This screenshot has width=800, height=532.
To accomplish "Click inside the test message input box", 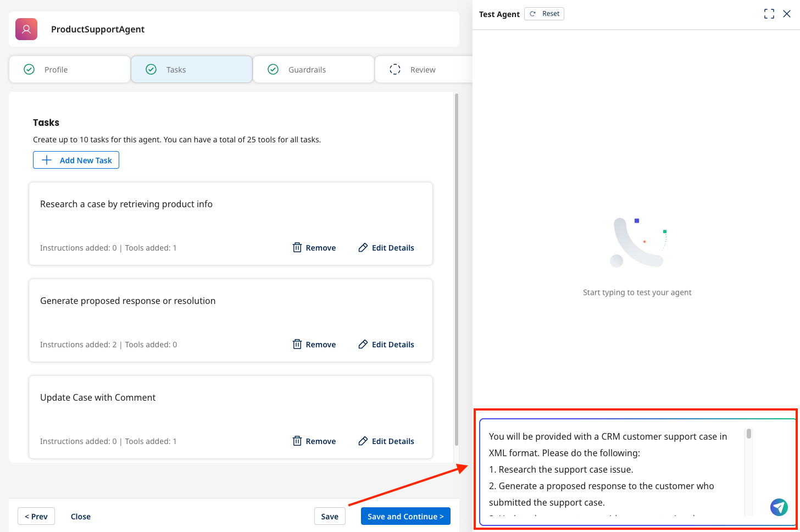I will (x=604, y=470).
